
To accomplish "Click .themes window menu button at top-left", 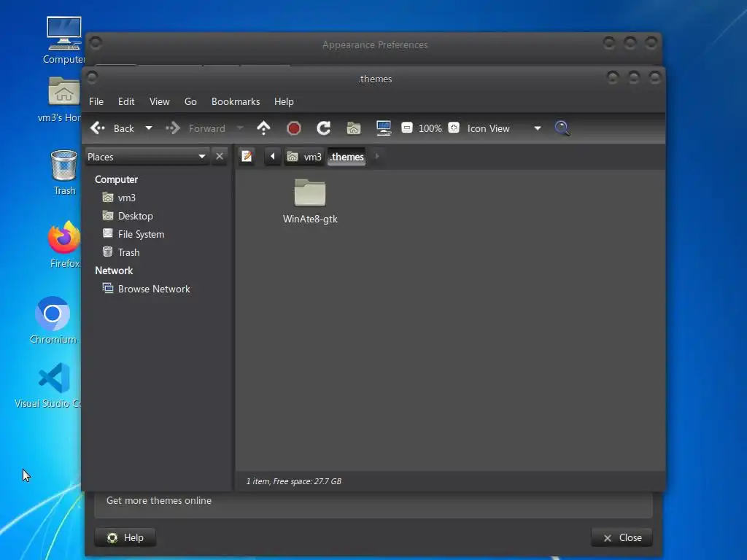I will click(93, 77).
